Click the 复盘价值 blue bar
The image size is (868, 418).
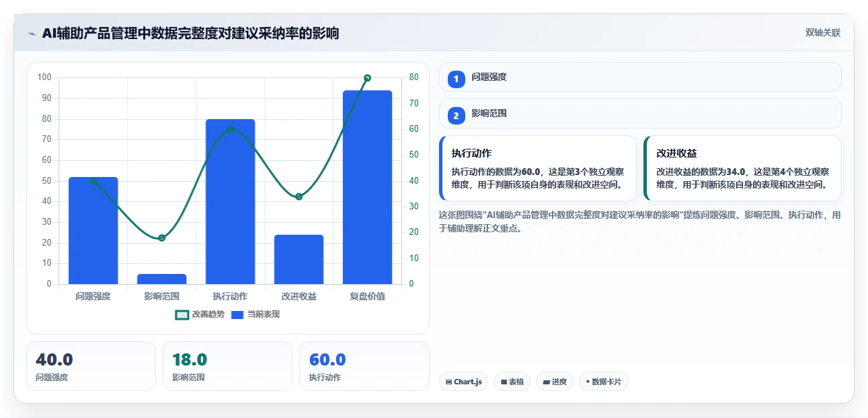coord(367,187)
